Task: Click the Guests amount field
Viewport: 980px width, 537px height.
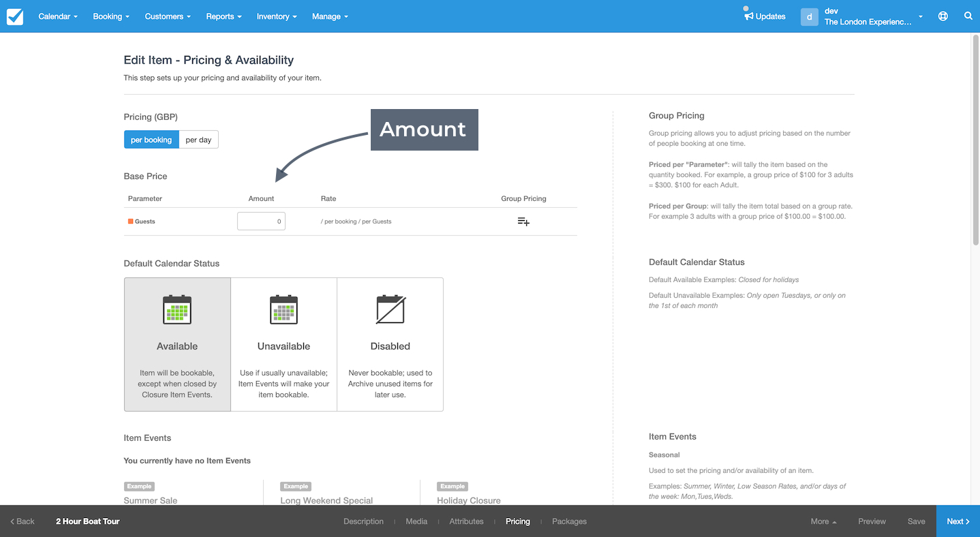Action: 261,221
